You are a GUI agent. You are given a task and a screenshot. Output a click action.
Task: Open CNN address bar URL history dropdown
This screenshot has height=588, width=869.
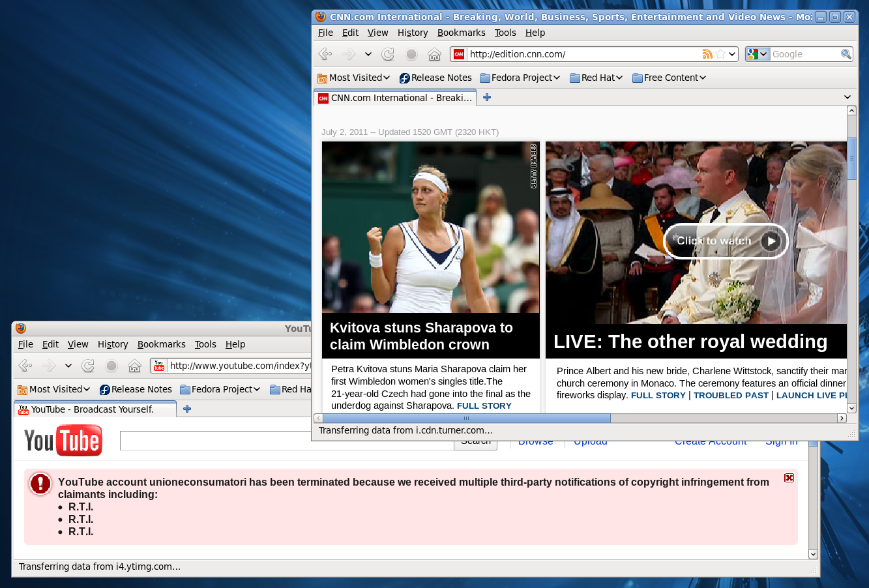732,54
